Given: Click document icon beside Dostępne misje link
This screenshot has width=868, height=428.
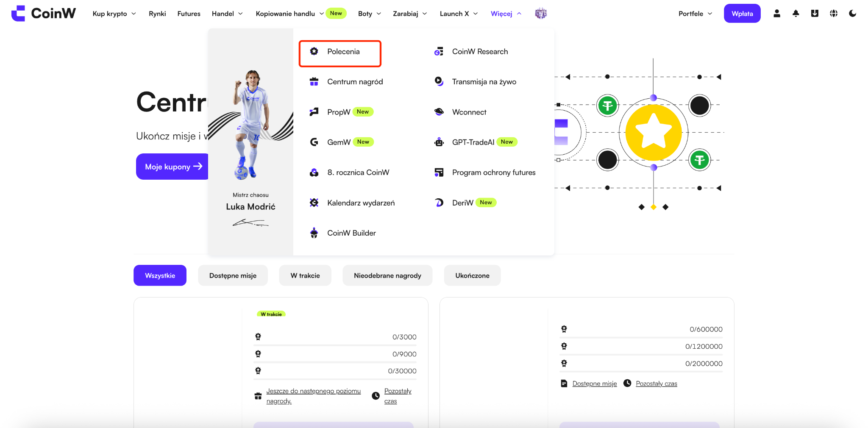Looking at the screenshot, I should point(564,384).
